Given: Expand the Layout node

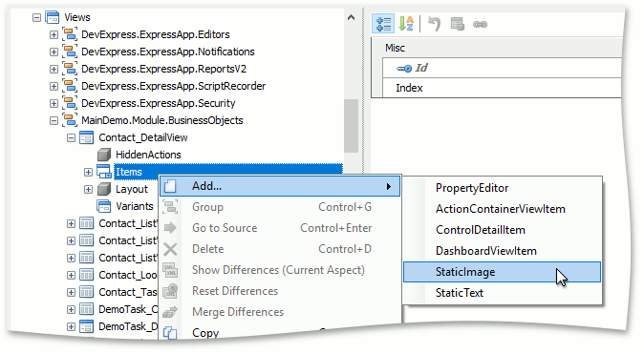Looking at the screenshot, I should pyautogui.click(x=88, y=189).
